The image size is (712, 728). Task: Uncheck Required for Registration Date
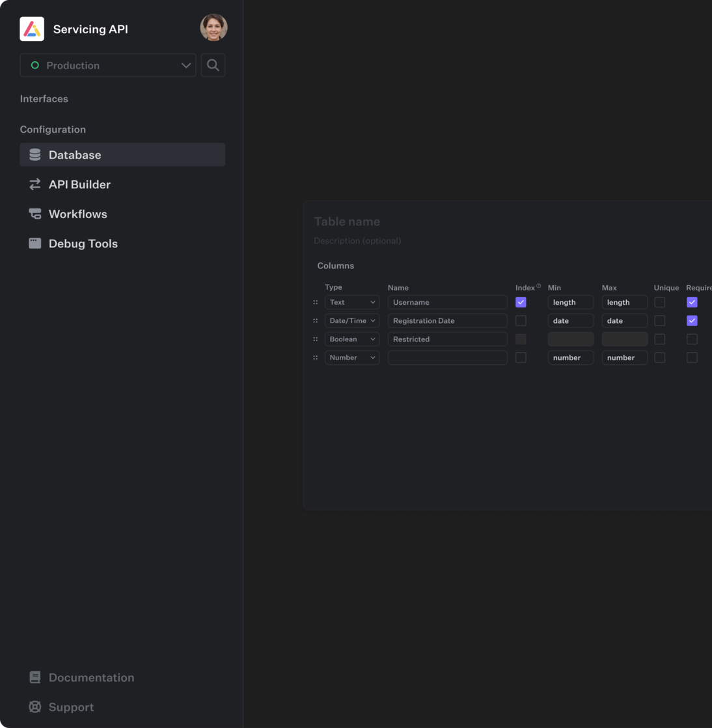(692, 320)
